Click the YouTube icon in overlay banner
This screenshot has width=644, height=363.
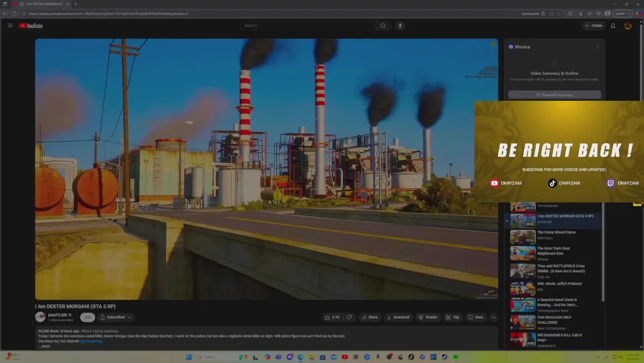tap(494, 183)
